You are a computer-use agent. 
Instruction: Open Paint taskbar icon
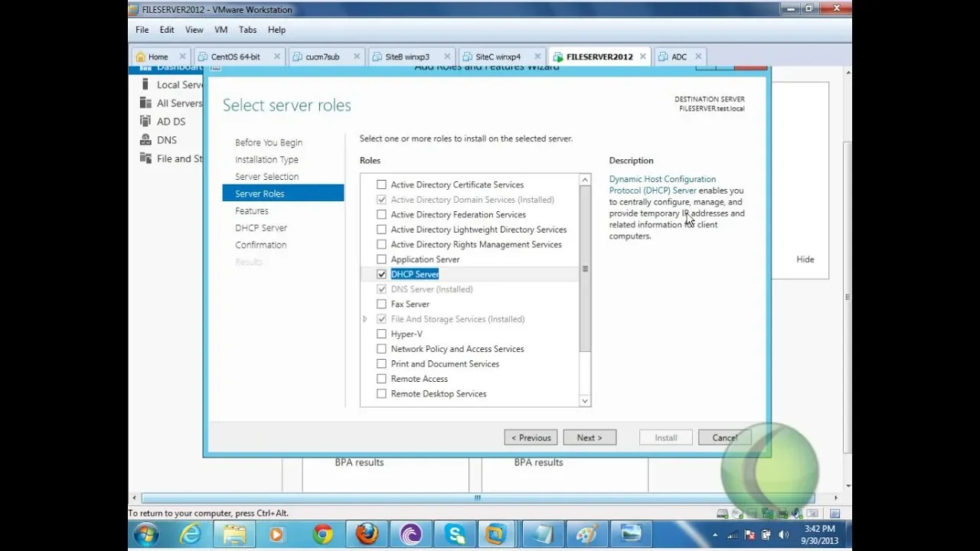coord(586,534)
